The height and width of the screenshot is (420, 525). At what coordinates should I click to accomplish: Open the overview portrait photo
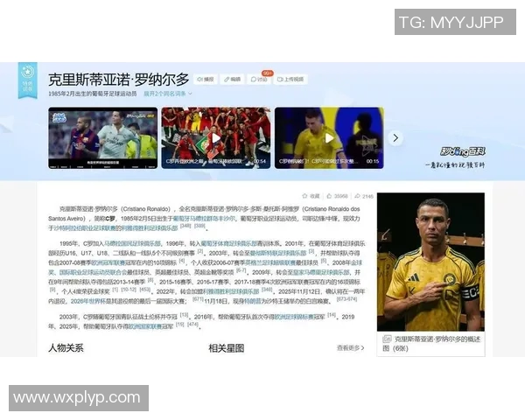[x=430, y=262]
